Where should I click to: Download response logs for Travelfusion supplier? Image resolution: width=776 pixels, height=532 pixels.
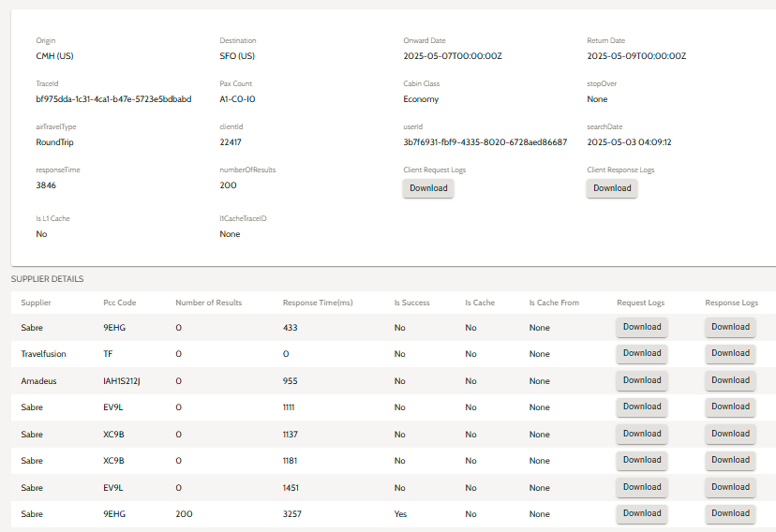tap(730, 354)
